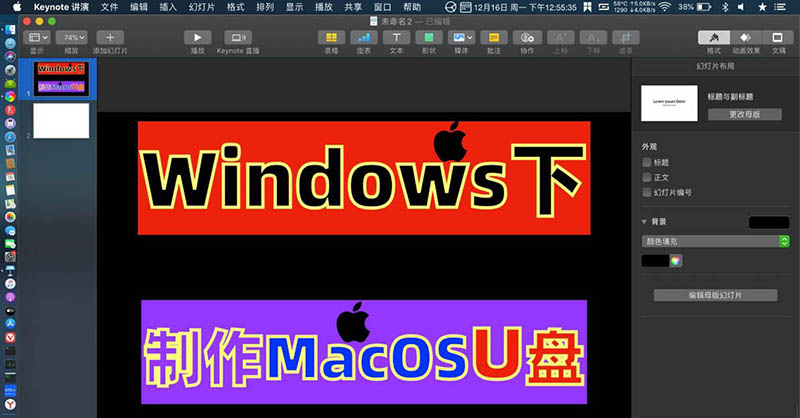Open the 颜色填充 fill type dropdown
The width and height of the screenshot is (800, 418).
click(715, 241)
